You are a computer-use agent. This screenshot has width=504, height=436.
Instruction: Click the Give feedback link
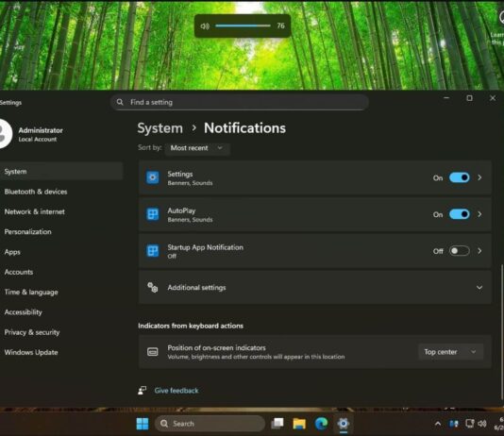click(x=176, y=391)
